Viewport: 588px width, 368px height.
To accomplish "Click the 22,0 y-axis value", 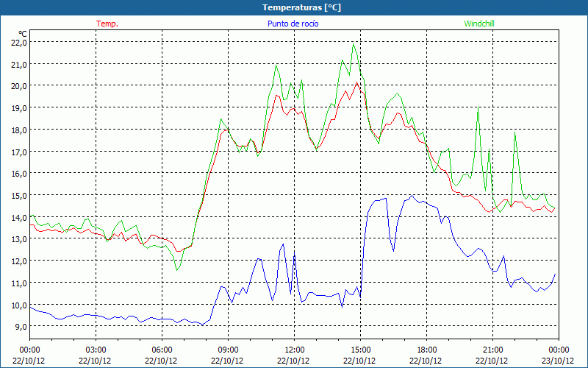I will click(x=19, y=43).
